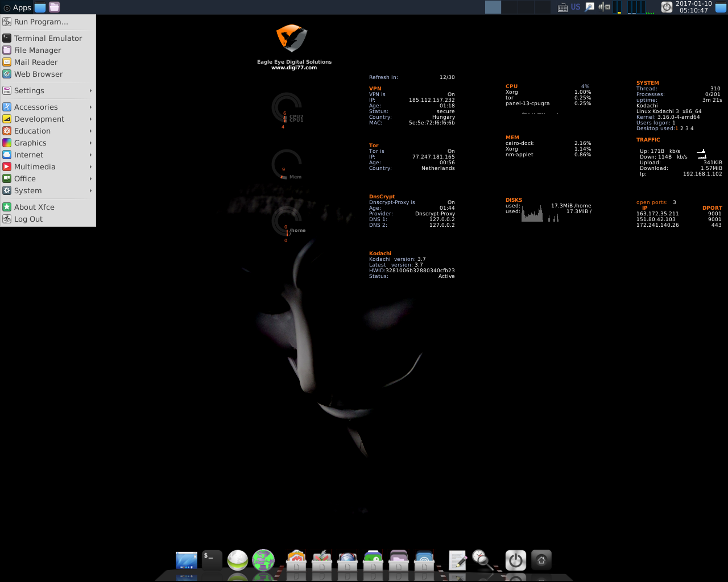Click the power button in the dock

point(516,560)
